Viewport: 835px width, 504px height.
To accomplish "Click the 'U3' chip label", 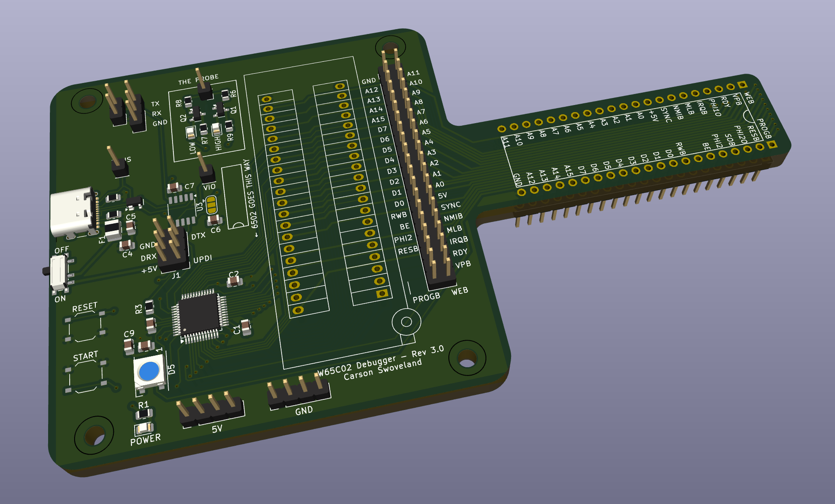I will (199, 206).
